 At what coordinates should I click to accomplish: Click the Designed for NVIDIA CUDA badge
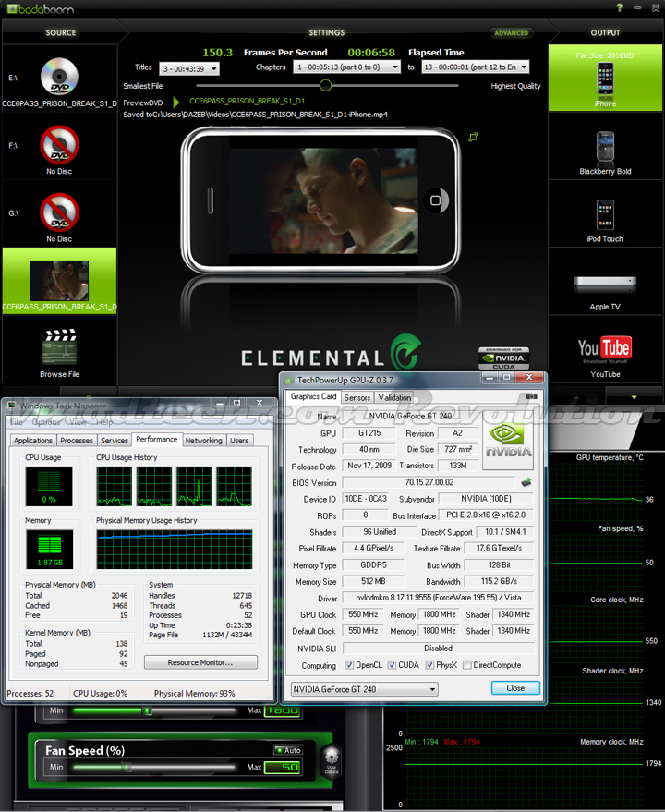[x=503, y=358]
